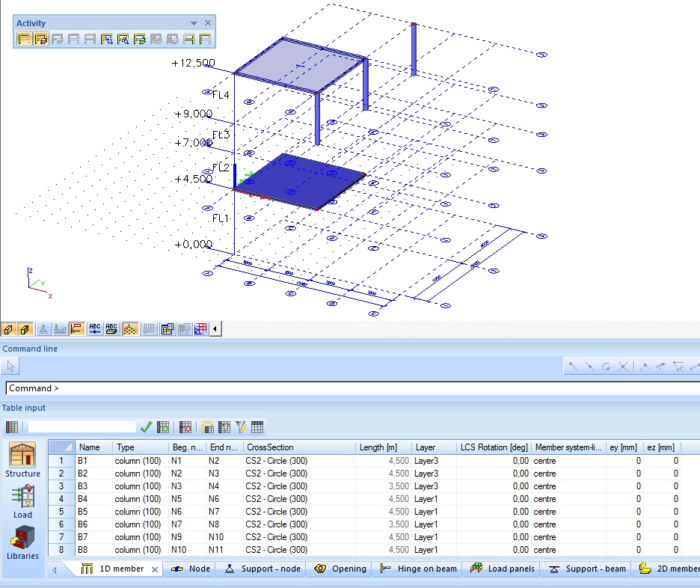Expand the view toolbar with black arrow
The image size is (700, 588).
pyautogui.click(x=215, y=328)
